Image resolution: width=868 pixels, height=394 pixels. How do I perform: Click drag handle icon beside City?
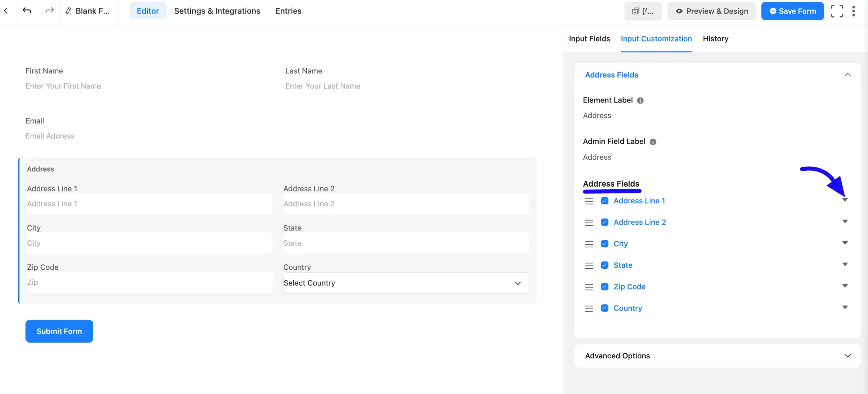pos(589,244)
